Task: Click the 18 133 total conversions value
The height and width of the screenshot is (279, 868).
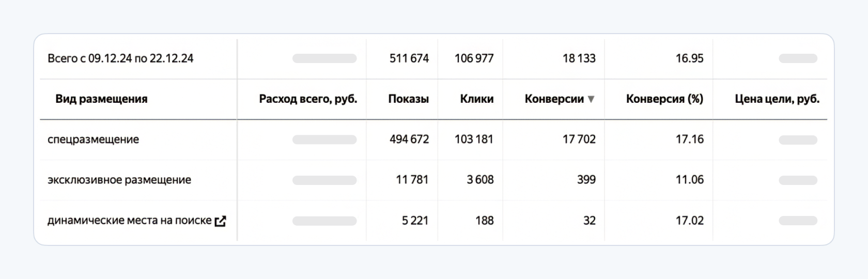Action: [579, 58]
